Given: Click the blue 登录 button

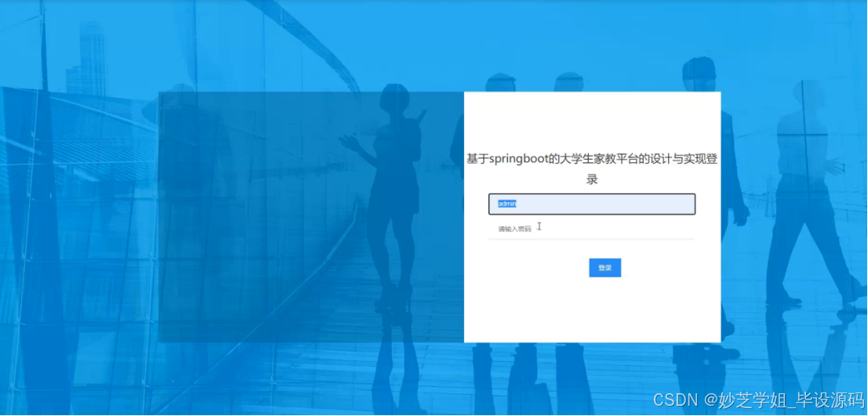Looking at the screenshot, I should (605, 268).
